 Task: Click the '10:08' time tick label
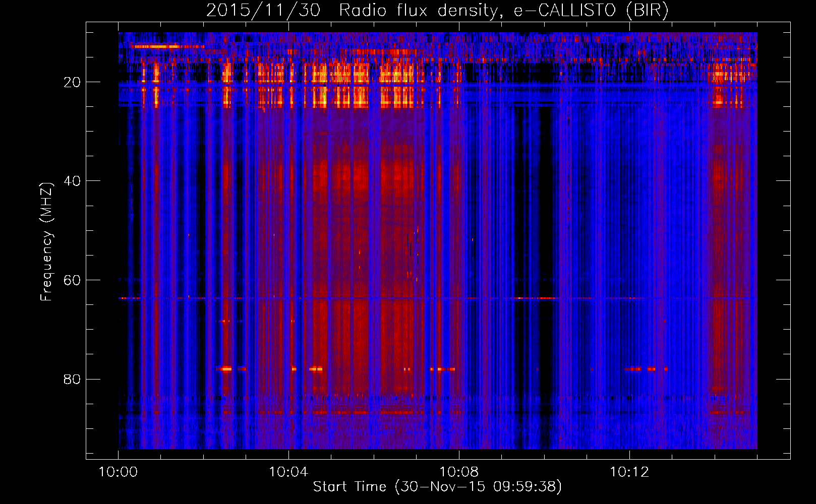[x=459, y=472]
